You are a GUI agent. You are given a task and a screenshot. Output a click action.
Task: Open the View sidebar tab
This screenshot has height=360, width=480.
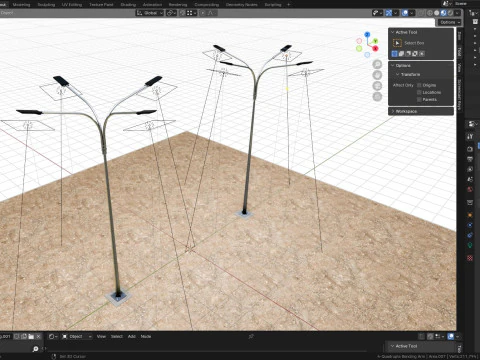459,68
